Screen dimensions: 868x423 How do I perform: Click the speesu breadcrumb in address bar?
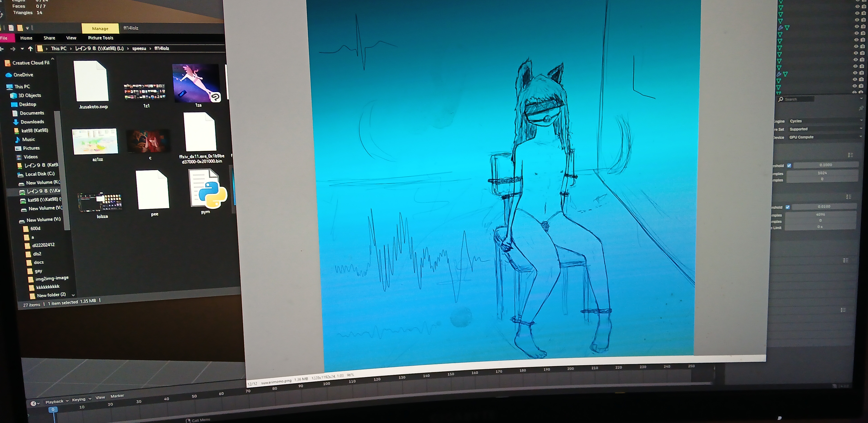pyautogui.click(x=139, y=48)
